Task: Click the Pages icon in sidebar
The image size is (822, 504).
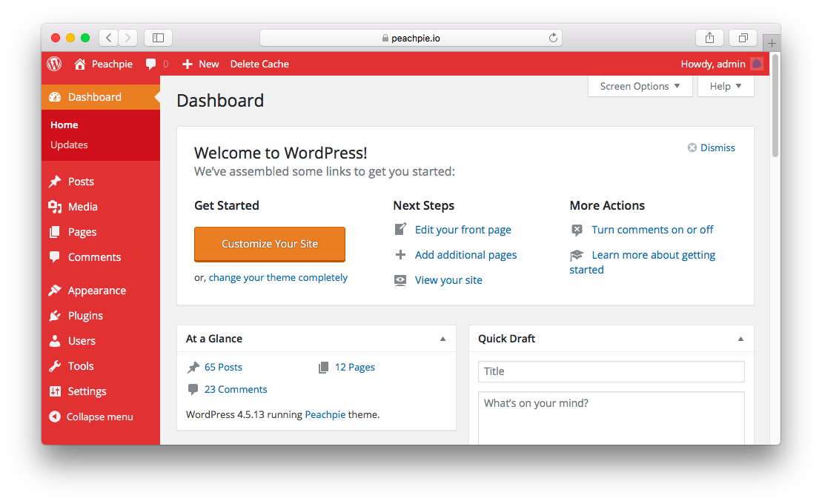Action: pyautogui.click(x=55, y=232)
